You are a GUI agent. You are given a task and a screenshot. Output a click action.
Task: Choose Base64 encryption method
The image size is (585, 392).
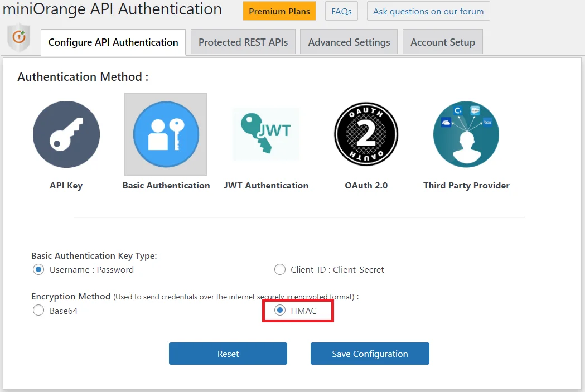(38, 311)
